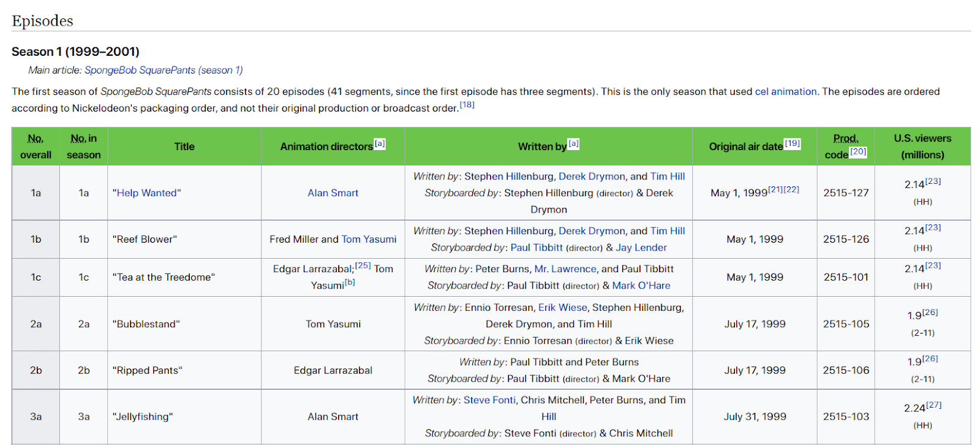Open SpongeBob SquarePants (season 1) main article link
980x445 pixels.
pyautogui.click(x=164, y=70)
